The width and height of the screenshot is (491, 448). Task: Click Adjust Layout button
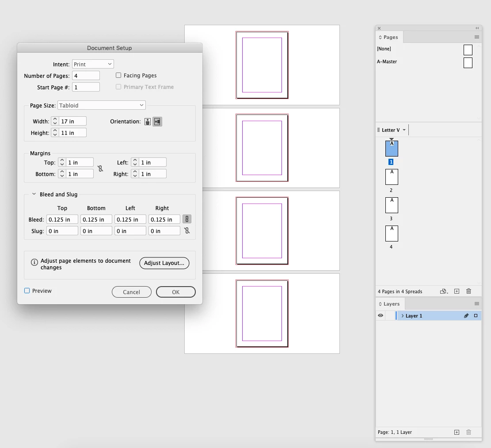point(164,263)
